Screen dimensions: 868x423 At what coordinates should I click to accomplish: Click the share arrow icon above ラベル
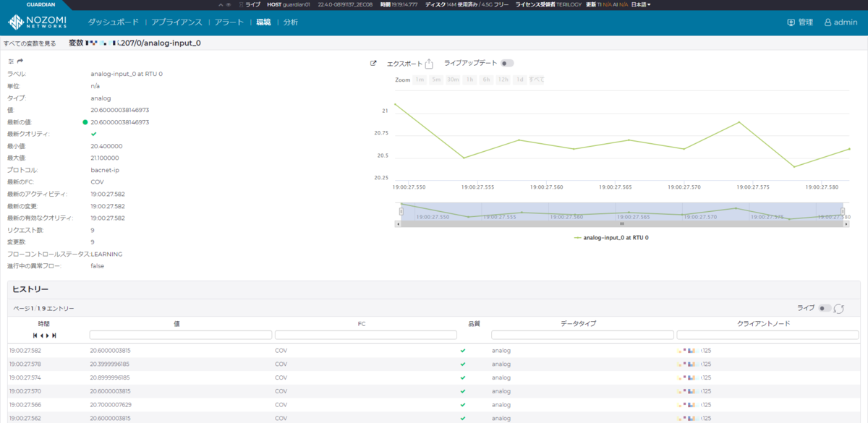pyautogui.click(x=20, y=61)
